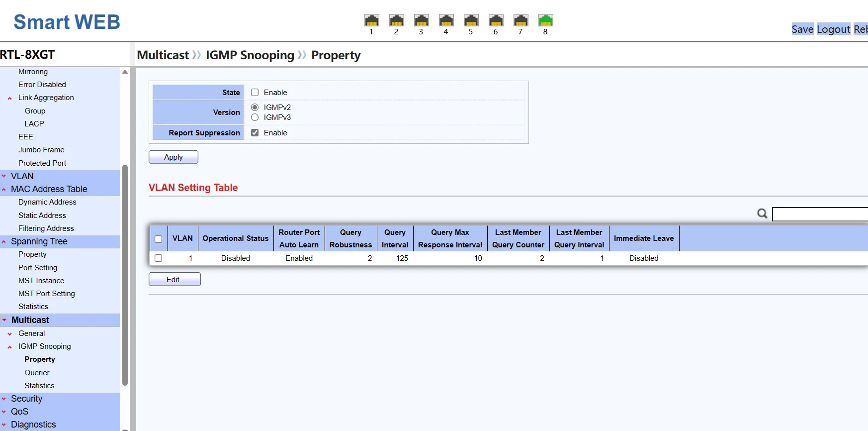Click the port 3 Ethernet icon
This screenshot has width=868, height=431.
point(421,20)
